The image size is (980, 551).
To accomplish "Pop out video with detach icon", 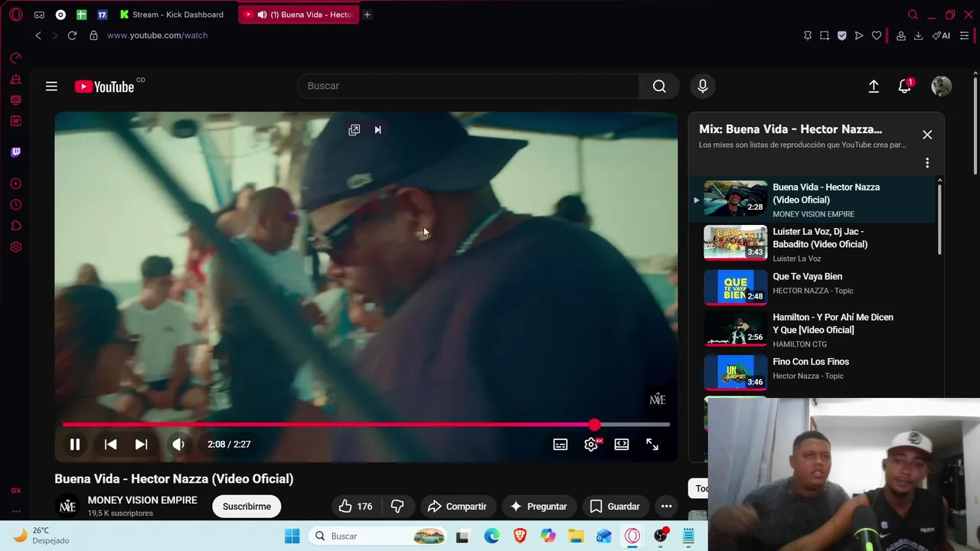I will (x=354, y=130).
